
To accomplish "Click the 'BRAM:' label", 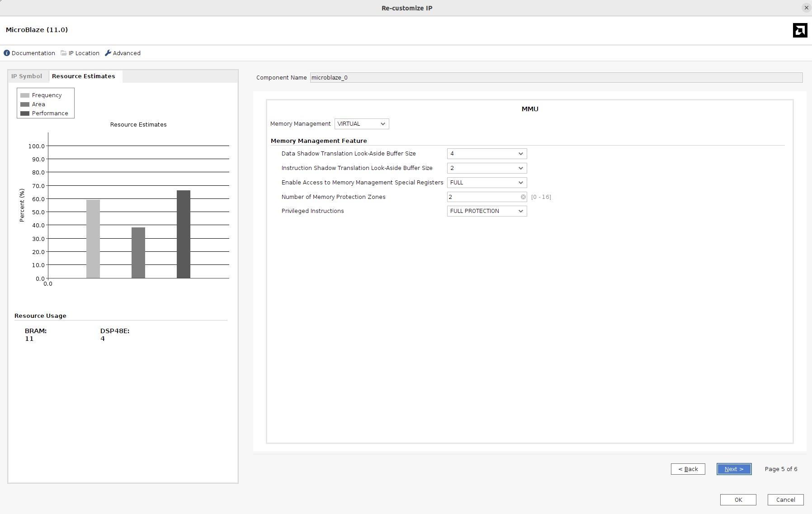I will coord(36,331).
